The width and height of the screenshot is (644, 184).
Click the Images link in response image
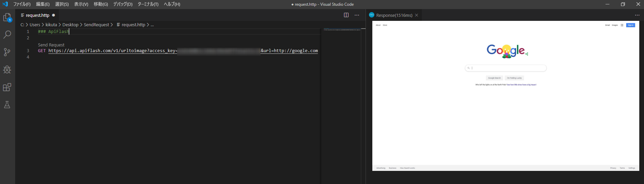point(615,25)
